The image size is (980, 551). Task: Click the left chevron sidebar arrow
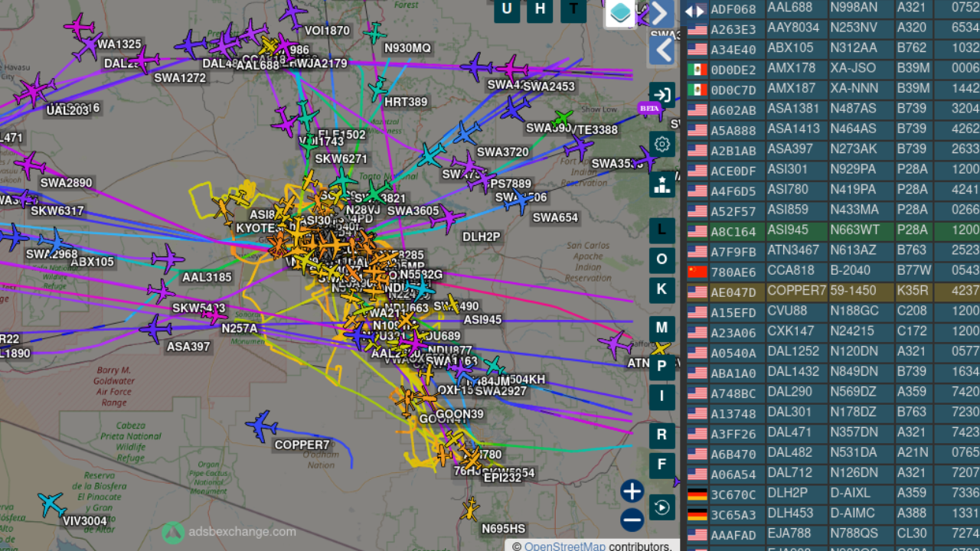[x=662, y=51]
